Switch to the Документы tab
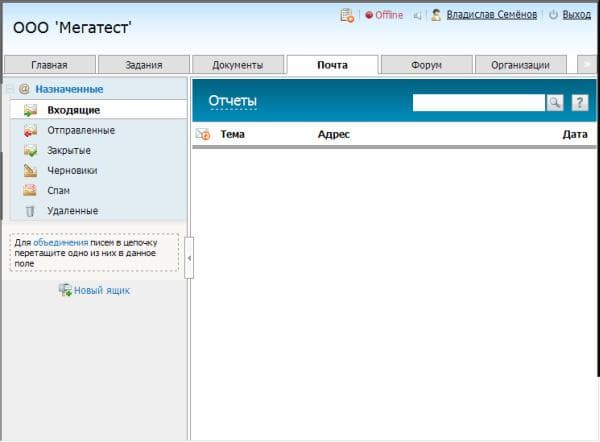This screenshot has height=442, width=600. pos(238,65)
